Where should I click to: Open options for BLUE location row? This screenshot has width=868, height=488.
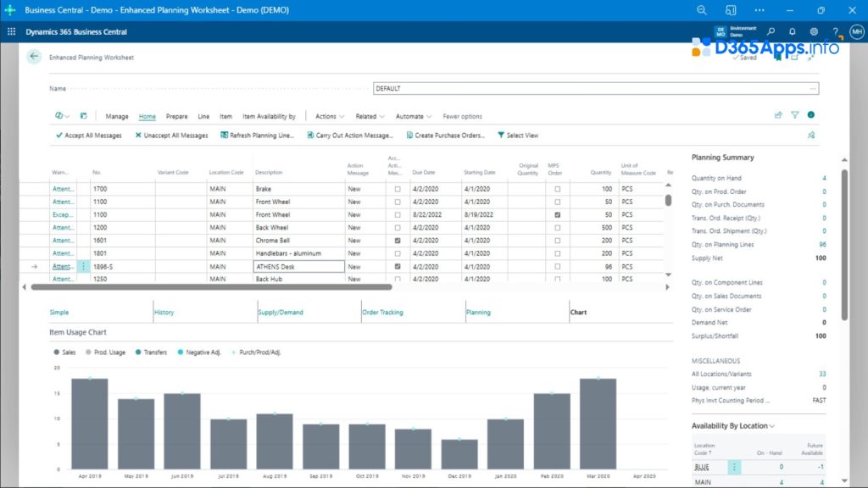pos(735,467)
